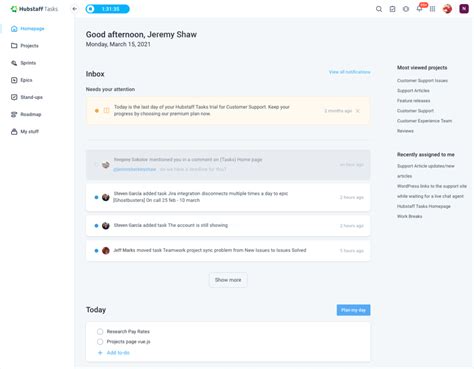Open the notifications bell icon
Viewport: 474px width, 369px height.
tap(419, 9)
